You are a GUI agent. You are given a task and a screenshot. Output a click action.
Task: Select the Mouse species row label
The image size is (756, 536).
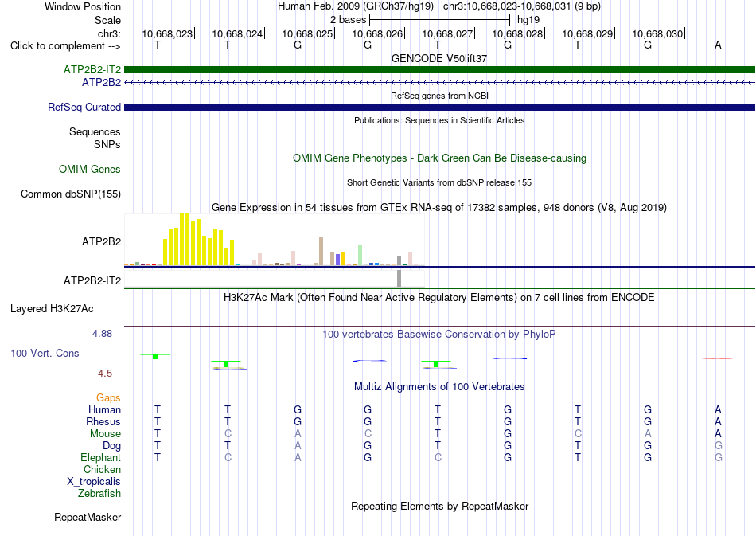pyautogui.click(x=105, y=434)
